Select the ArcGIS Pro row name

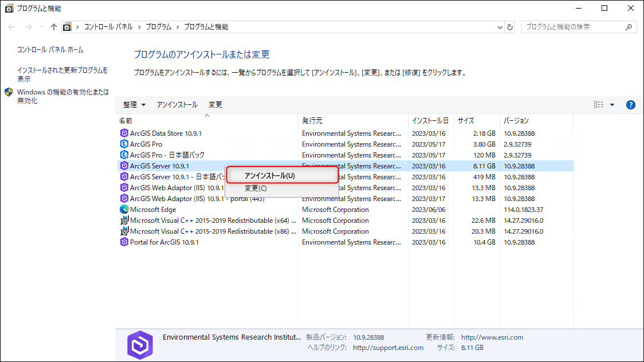(x=146, y=144)
